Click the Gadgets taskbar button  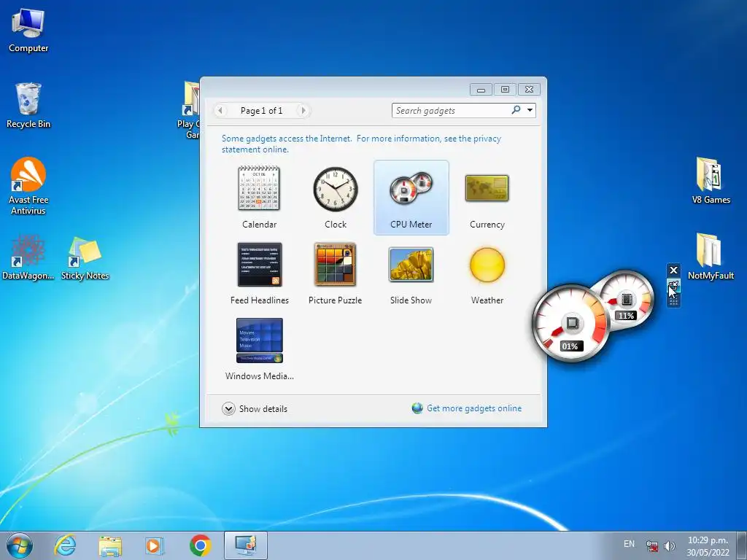pos(246,545)
